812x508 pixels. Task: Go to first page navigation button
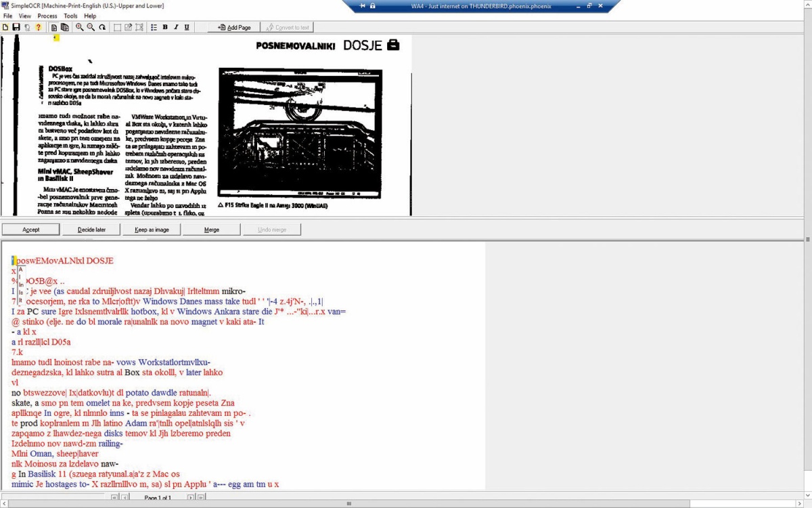click(x=114, y=498)
